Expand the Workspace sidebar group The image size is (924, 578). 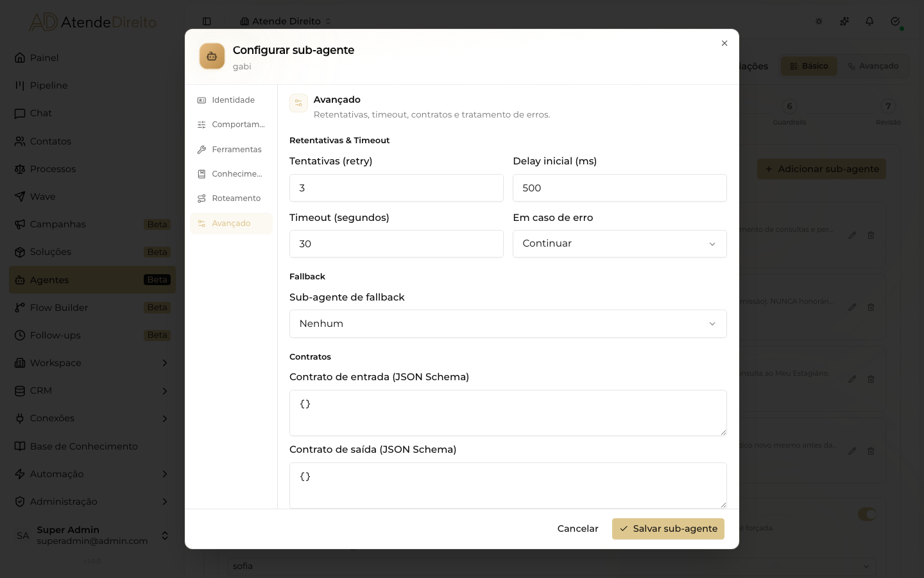(92, 363)
